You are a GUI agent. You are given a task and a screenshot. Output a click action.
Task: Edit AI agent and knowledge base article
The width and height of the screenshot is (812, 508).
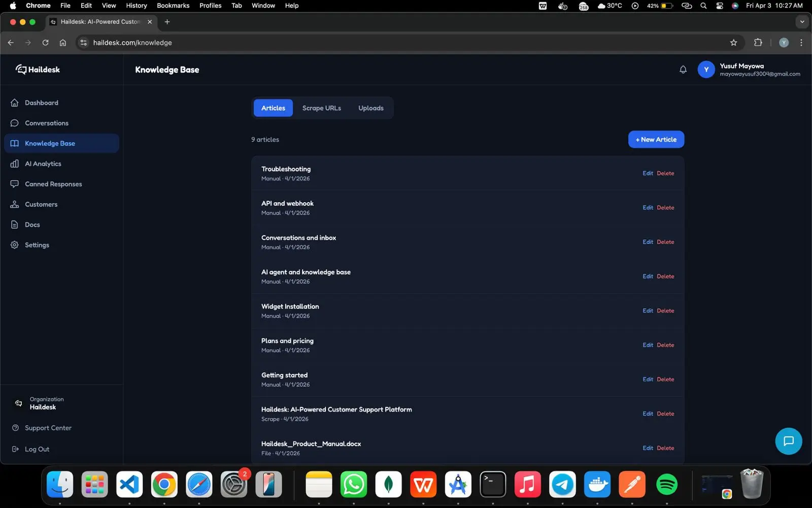click(x=648, y=276)
